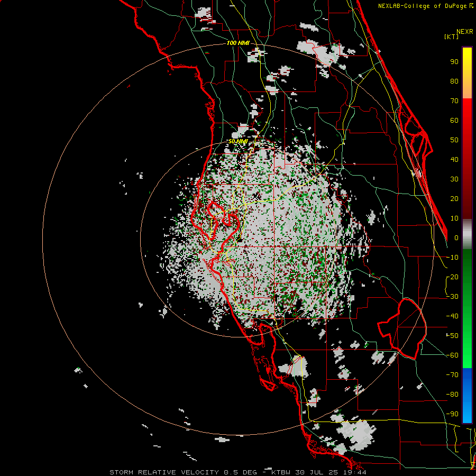The height and width of the screenshot is (476, 476).
Task: Click the 30 value on the velocity scale
Action: point(454,179)
